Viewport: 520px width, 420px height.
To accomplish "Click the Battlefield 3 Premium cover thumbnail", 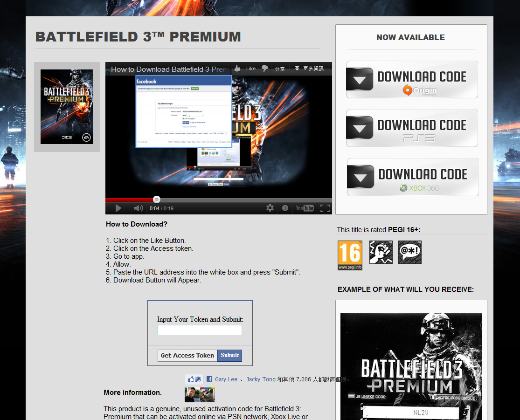I will [x=67, y=107].
